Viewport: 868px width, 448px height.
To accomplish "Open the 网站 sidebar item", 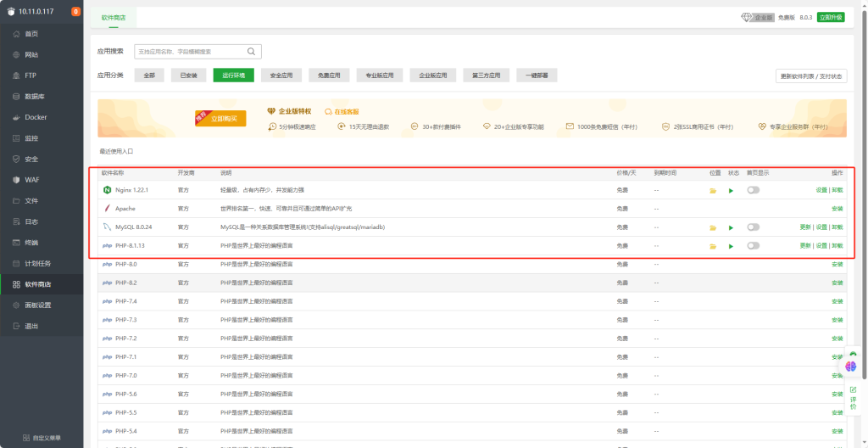I will pyautogui.click(x=42, y=55).
